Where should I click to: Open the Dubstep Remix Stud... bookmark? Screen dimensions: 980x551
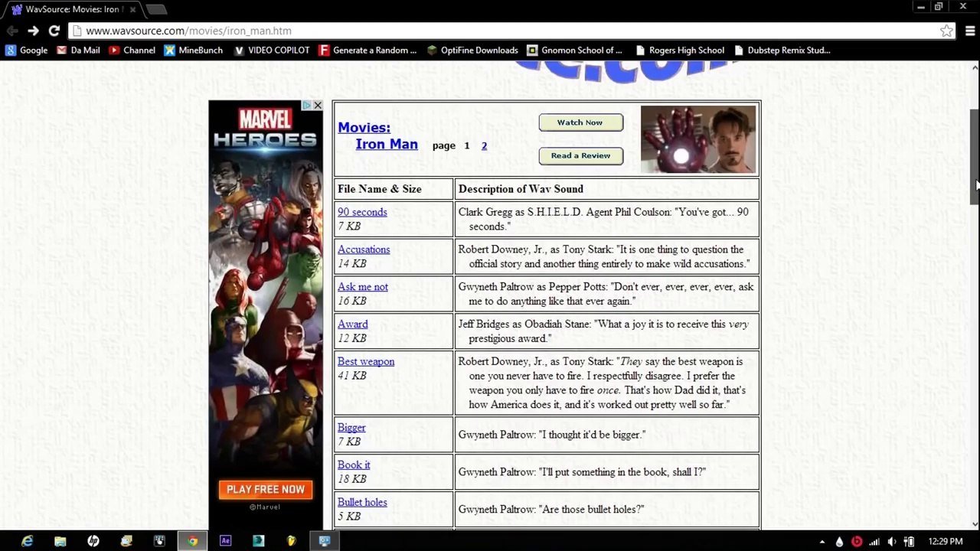pos(782,51)
